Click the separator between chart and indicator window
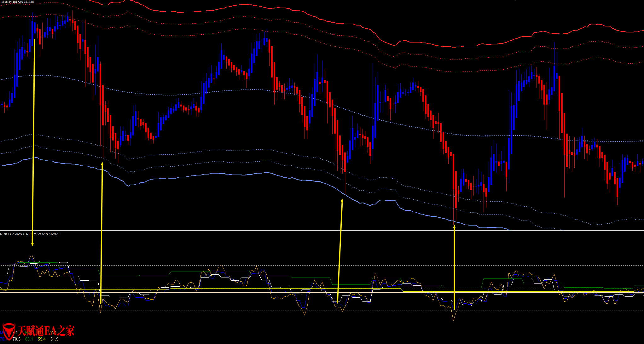 point(315,231)
